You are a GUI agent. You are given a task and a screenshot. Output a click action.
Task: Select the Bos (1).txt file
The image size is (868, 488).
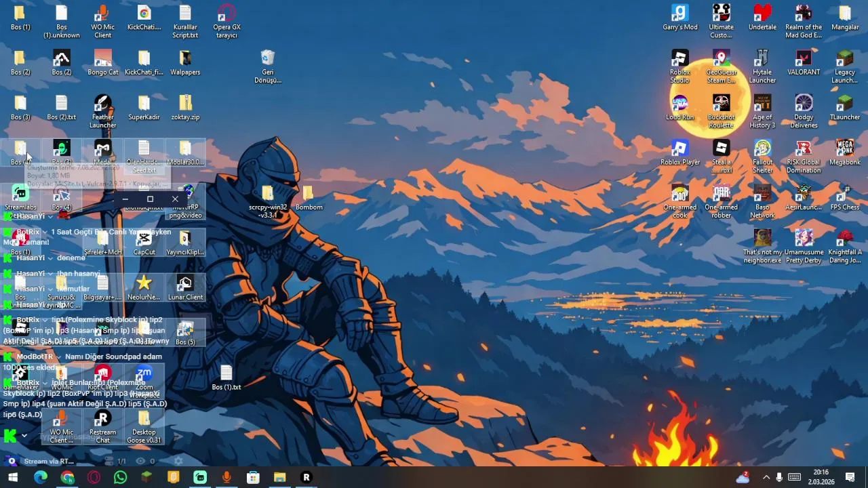tap(226, 378)
